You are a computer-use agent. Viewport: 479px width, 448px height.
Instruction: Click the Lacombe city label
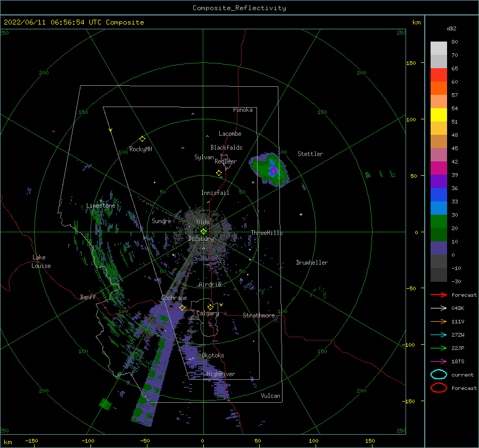pos(230,134)
